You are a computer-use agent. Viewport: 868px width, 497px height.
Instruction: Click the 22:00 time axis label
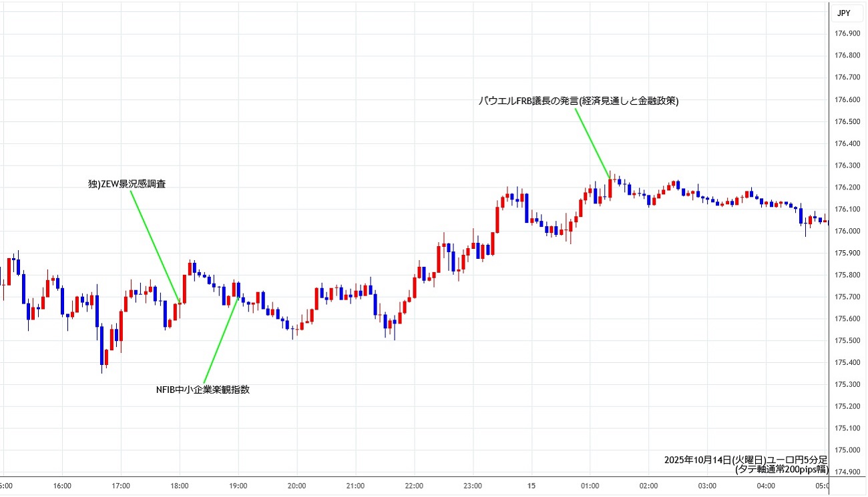pyautogui.click(x=414, y=486)
